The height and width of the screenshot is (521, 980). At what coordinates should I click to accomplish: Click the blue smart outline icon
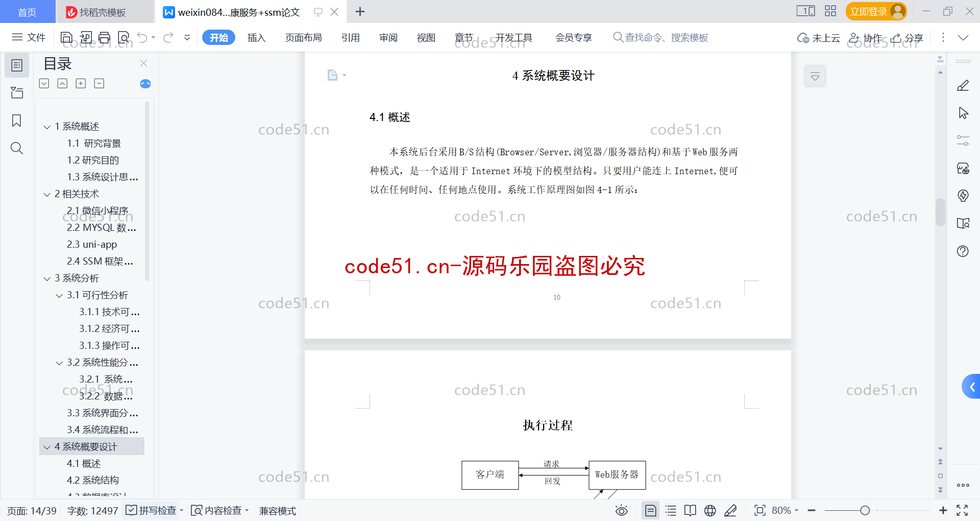[145, 84]
